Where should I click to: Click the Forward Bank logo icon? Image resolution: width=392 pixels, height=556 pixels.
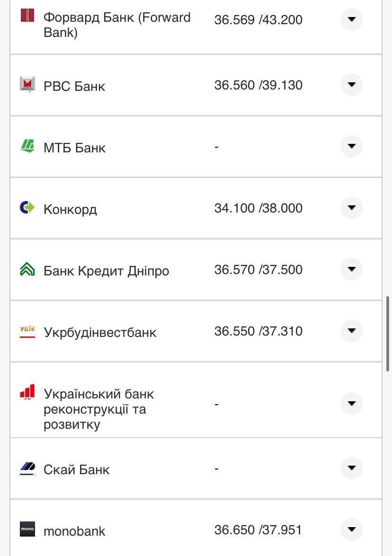[27, 15]
